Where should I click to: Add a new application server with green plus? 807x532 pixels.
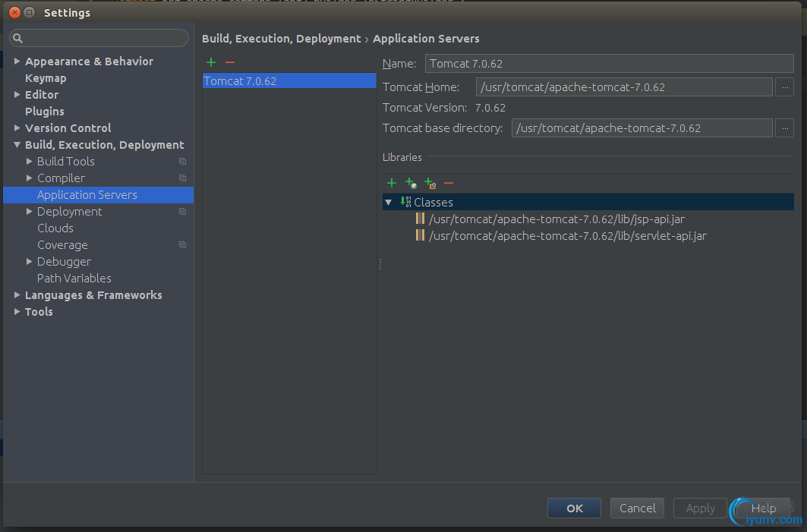(x=211, y=62)
